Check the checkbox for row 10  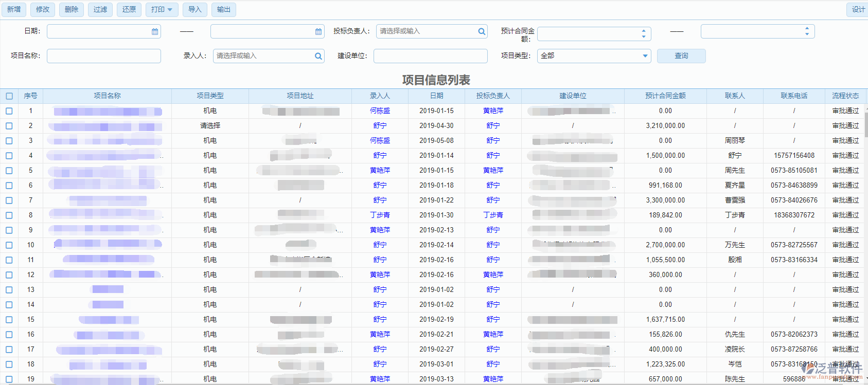pos(9,245)
